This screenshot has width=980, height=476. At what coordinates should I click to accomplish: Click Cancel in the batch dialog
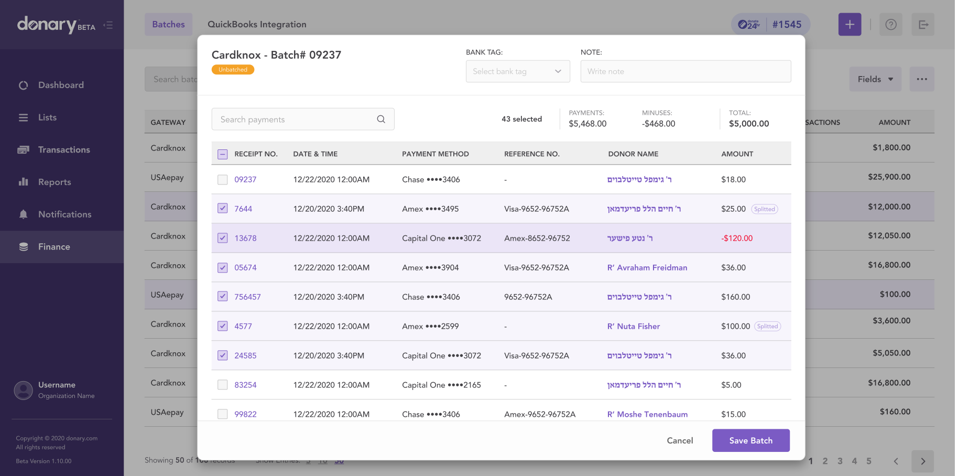tap(680, 440)
